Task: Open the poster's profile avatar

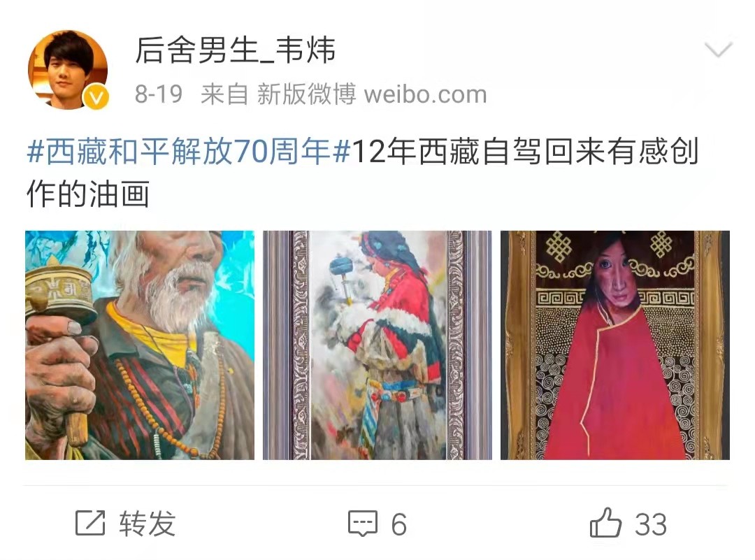Action: point(68,70)
